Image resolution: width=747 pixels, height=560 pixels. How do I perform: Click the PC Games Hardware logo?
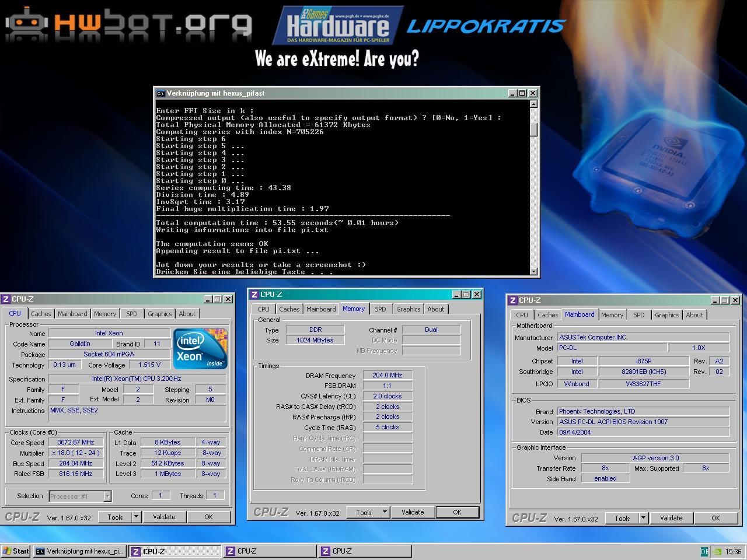tap(338, 26)
